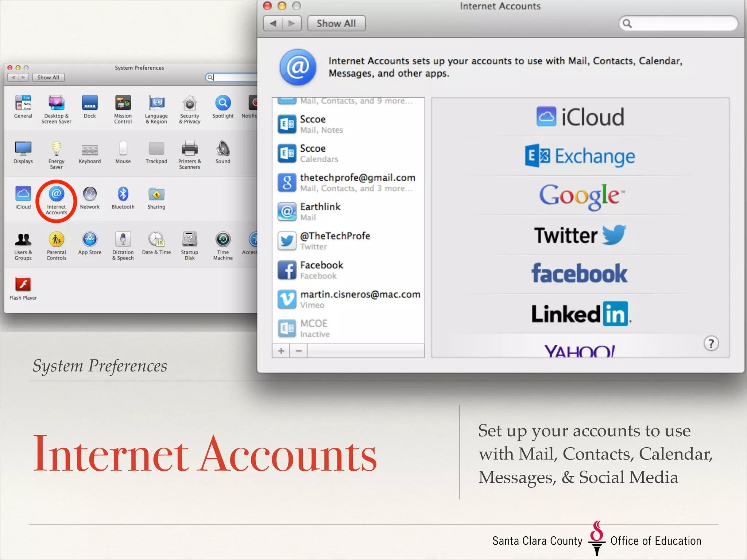The width and height of the screenshot is (747, 560).
Task: Go back in System Preferences window
Action: pyautogui.click(x=13, y=77)
